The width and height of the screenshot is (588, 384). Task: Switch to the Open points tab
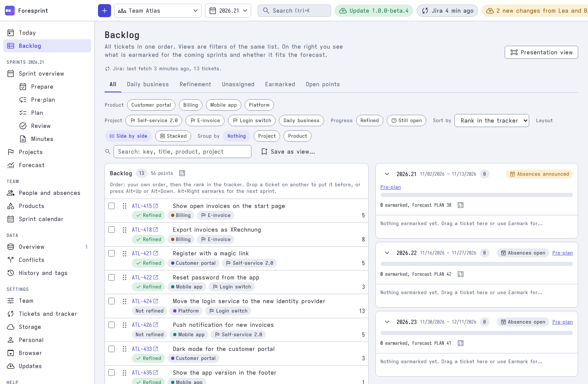point(323,84)
